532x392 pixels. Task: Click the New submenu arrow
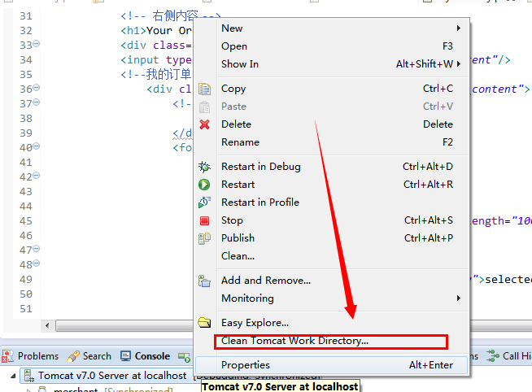click(x=459, y=28)
